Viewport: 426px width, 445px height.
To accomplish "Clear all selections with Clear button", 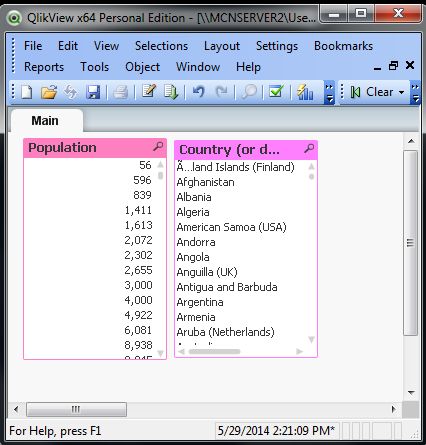I will pyautogui.click(x=372, y=92).
